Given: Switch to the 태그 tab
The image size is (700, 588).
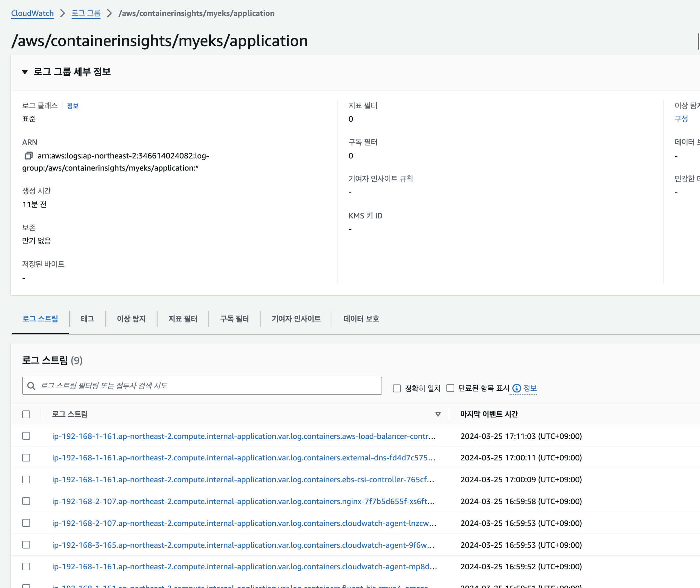Looking at the screenshot, I should [x=87, y=319].
